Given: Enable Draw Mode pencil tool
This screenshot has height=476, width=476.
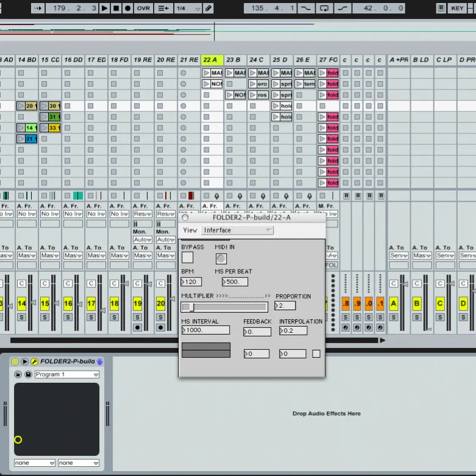Looking at the screenshot, I should click(208, 8).
